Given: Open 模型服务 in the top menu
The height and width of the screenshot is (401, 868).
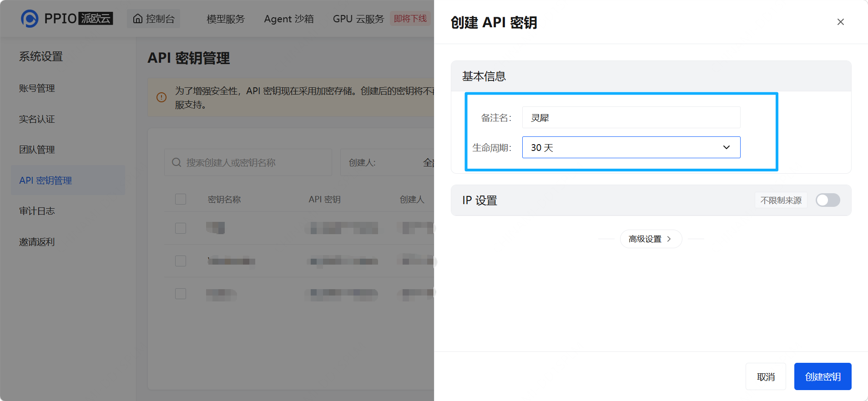Looking at the screenshot, I should click(x=226, y=19).
